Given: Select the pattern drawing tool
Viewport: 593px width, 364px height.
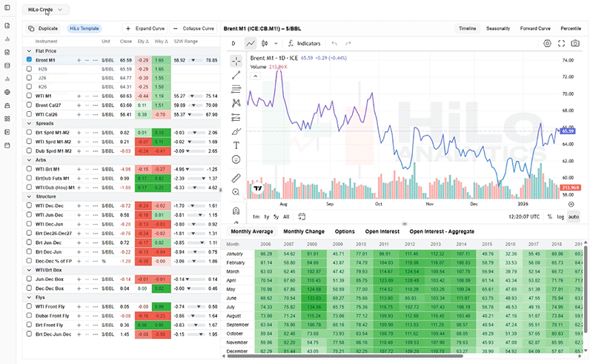Looking at the screenshot, I should tap(236, 103).
